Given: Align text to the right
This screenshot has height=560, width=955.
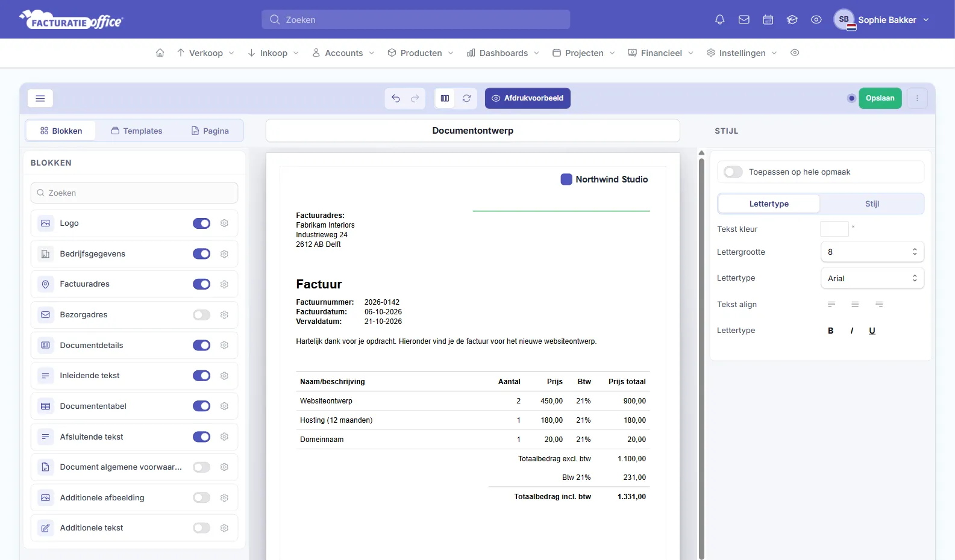Looking at the screenshot, I should click(x=879, y=305).
